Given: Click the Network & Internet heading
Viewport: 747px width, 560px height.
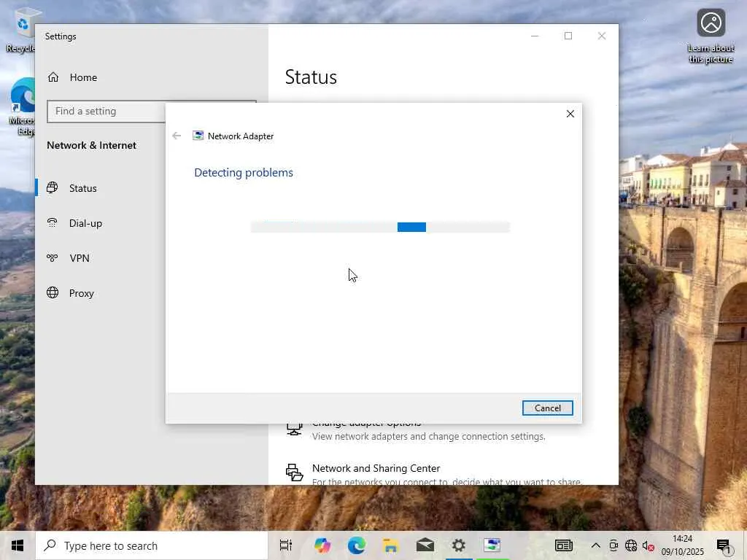Looking at the screenshot, I should (91, 145).
